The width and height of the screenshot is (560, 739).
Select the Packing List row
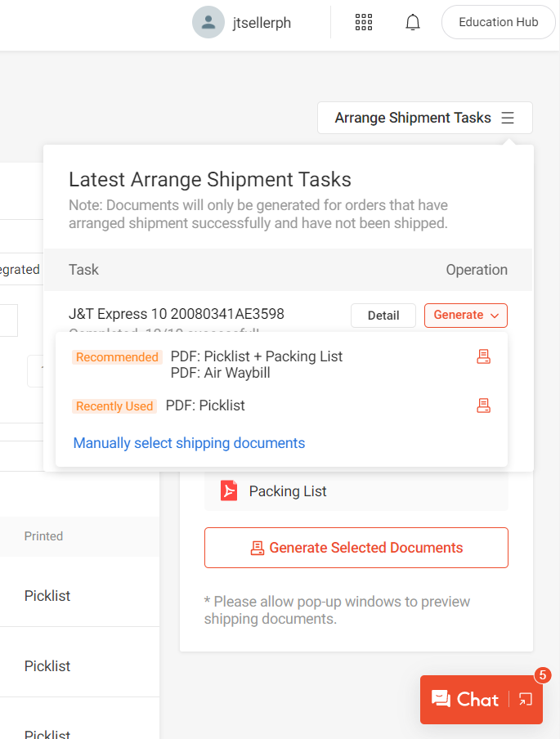click(286, 491)
